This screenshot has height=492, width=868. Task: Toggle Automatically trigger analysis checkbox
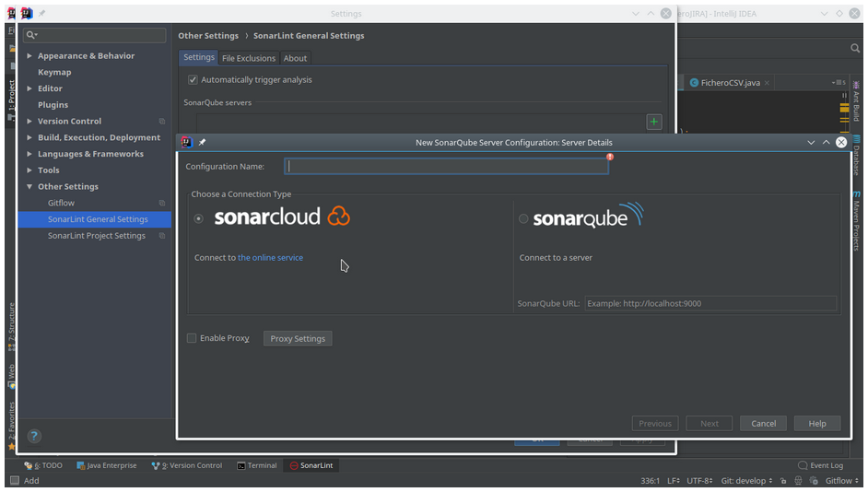pyautogui.click(x=193, y=79)
